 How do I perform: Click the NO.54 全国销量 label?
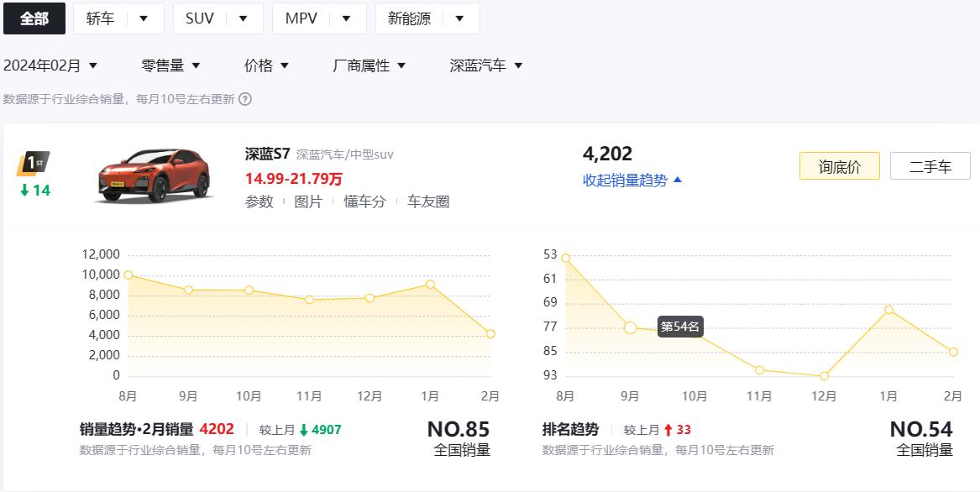[x=921, y=438]
